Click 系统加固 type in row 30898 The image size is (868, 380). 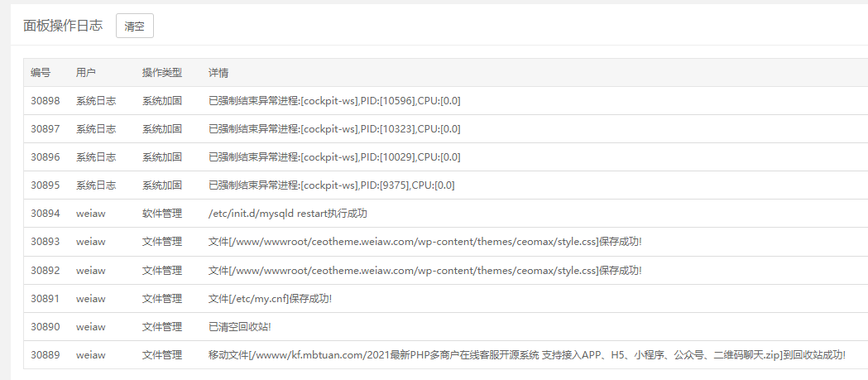pos(162,101)
